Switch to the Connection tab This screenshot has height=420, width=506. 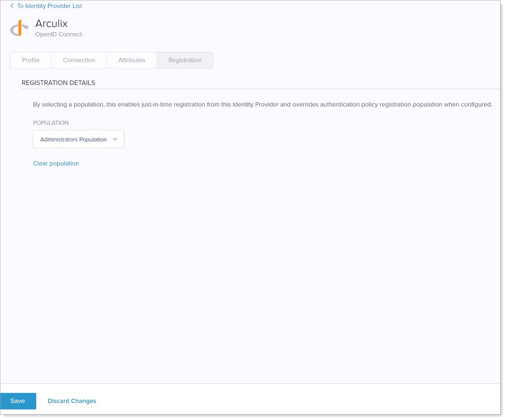[79, 60]
